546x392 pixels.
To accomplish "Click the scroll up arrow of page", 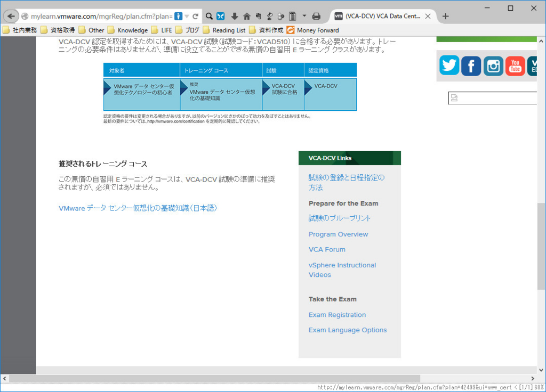I will 541,41.
